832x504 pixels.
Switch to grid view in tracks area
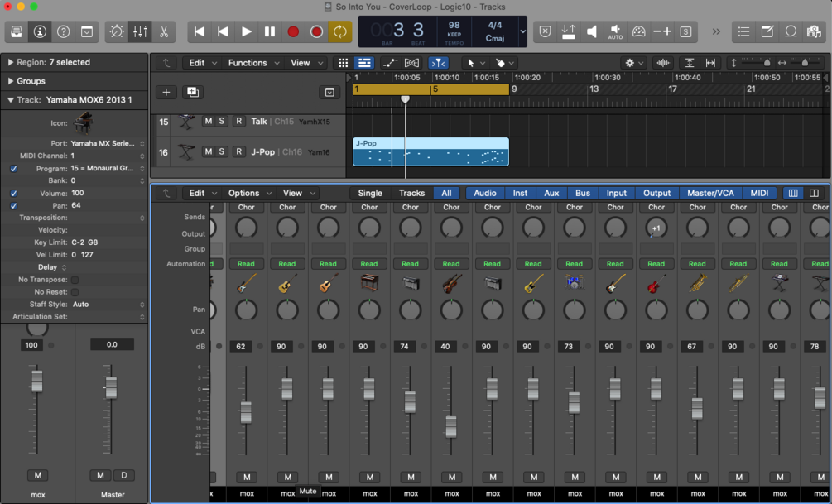[x=344, y=63]
